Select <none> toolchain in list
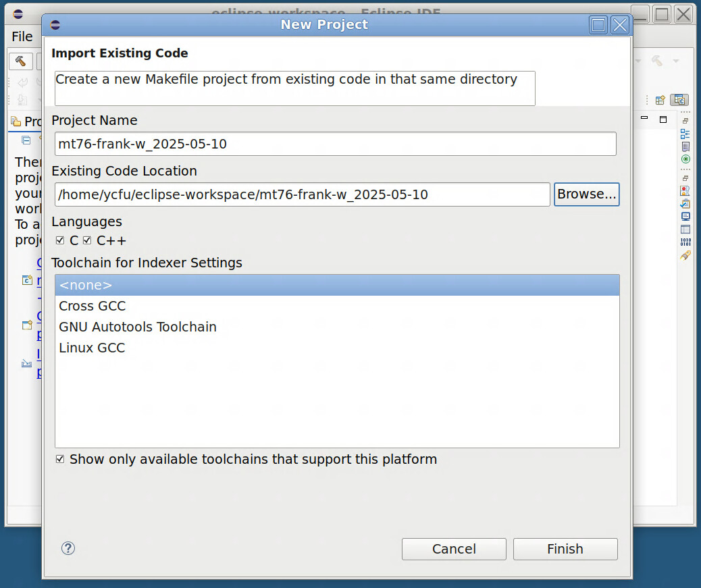Viewport: 701px width, 588px height. [x=337, y=285]
